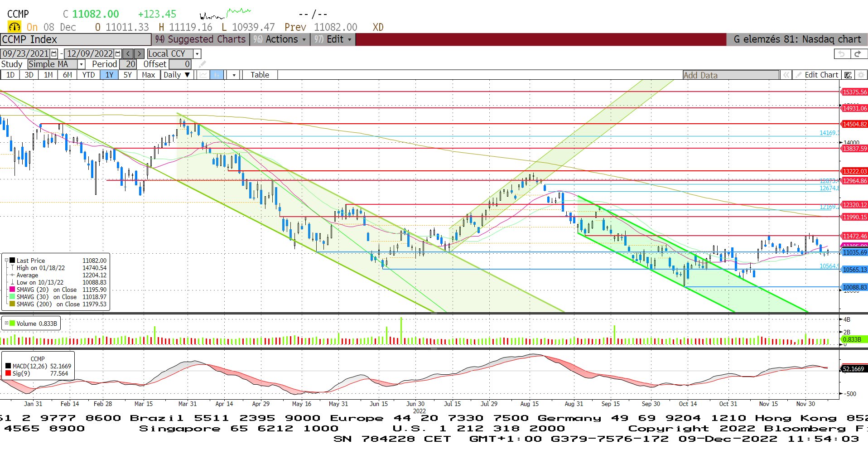
Task: Expand Volume legend box
Action: point(6,324)
